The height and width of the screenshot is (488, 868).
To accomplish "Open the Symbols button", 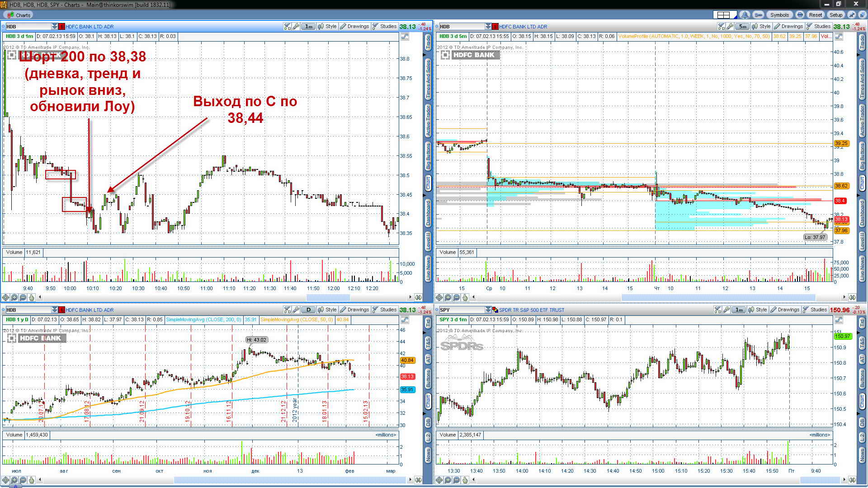I will coord(779,15).
